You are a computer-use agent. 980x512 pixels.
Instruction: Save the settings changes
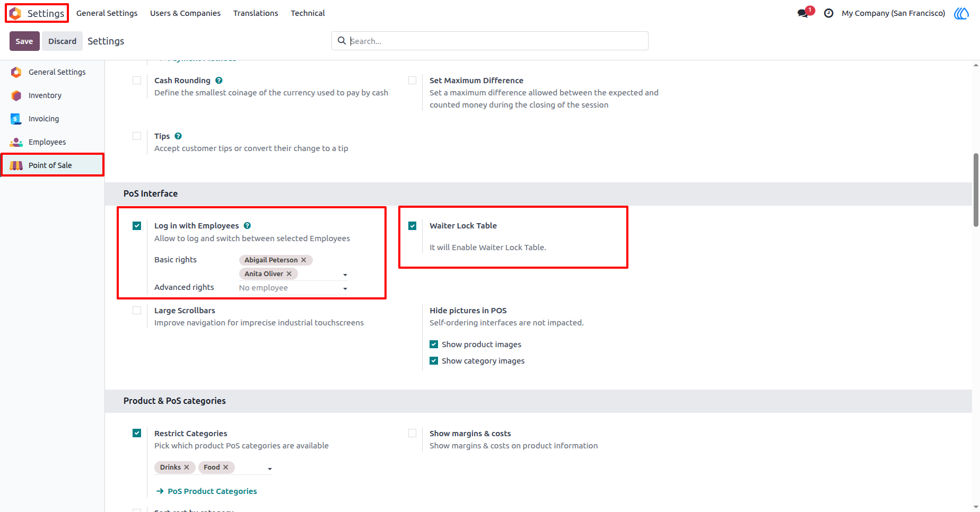click(24, 41)
